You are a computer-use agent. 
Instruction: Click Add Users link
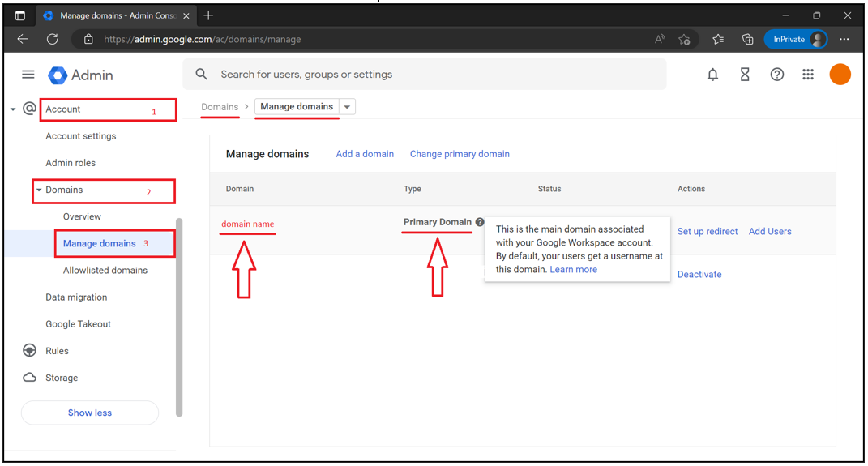[x=770, y=231]
